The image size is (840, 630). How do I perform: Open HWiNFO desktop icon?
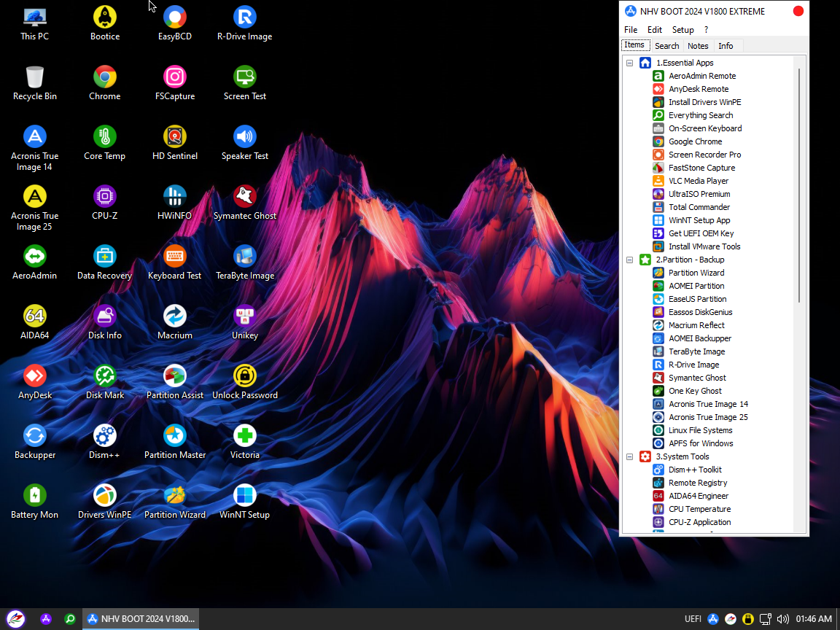coord(175,203)
